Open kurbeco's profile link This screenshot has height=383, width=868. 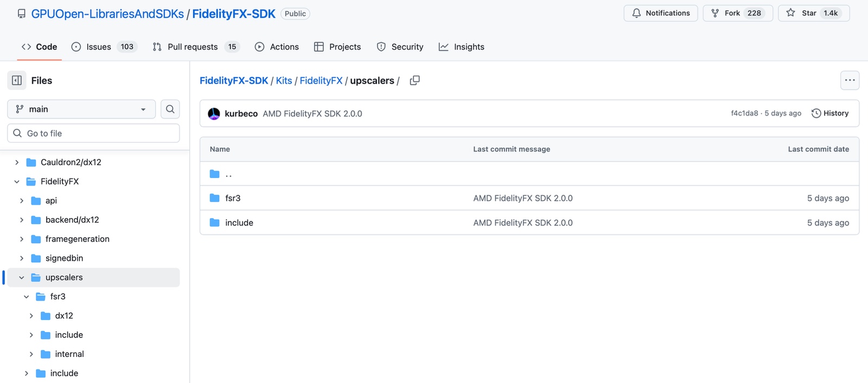click(x=241, y=113)
